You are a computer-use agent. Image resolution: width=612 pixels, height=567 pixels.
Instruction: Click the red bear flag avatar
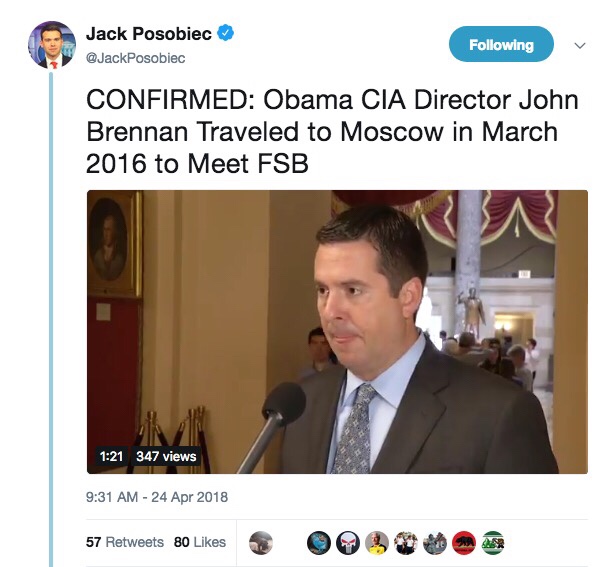tap(464, 541)
